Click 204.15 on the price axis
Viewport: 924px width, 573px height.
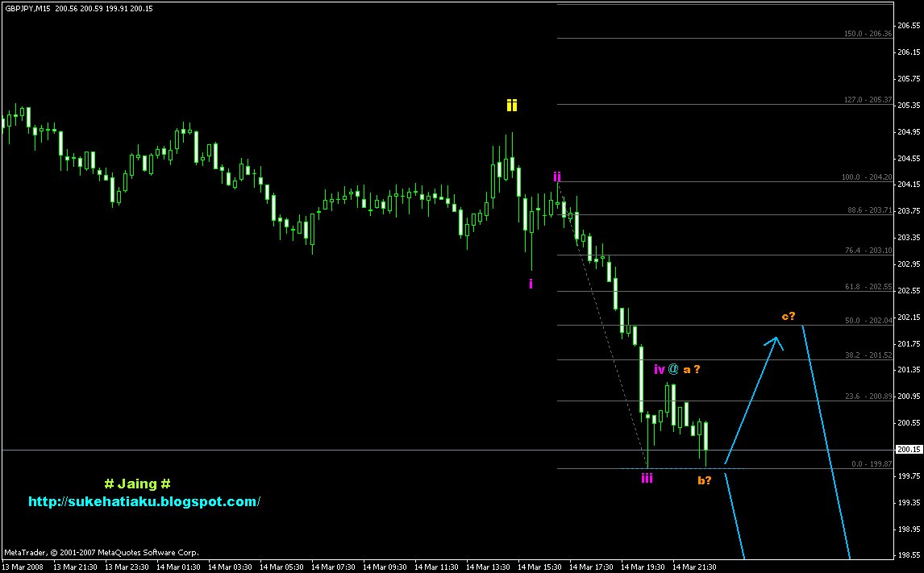[x=909, y=185]
